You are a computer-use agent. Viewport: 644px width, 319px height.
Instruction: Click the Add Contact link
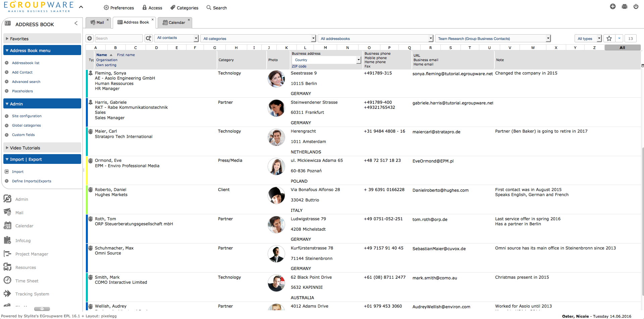tap(22, 72)
